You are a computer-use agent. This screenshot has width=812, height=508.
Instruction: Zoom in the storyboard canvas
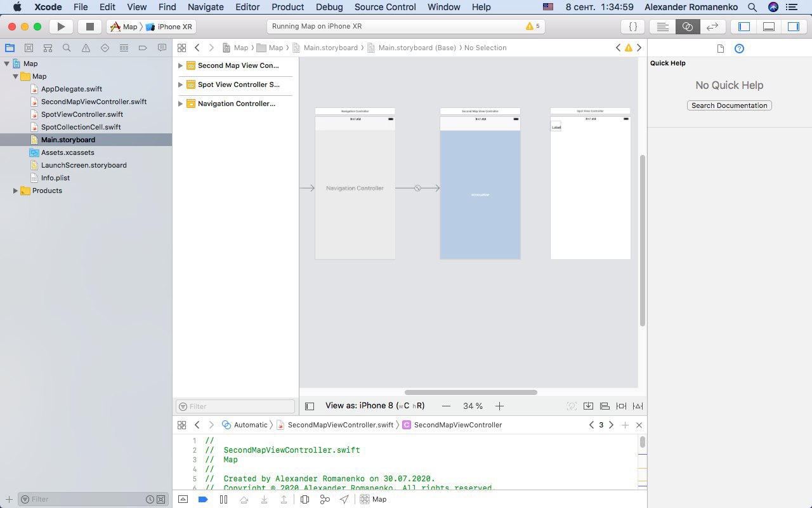click(x=499, y=406)
